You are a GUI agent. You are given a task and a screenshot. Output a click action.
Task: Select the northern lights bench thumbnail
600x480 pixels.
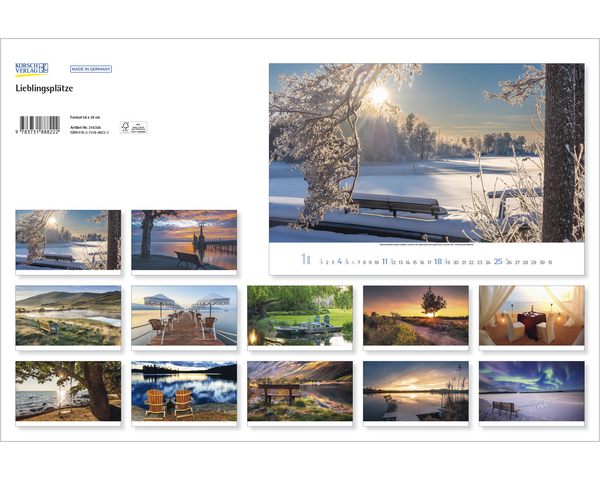click(x=531, y=391)
